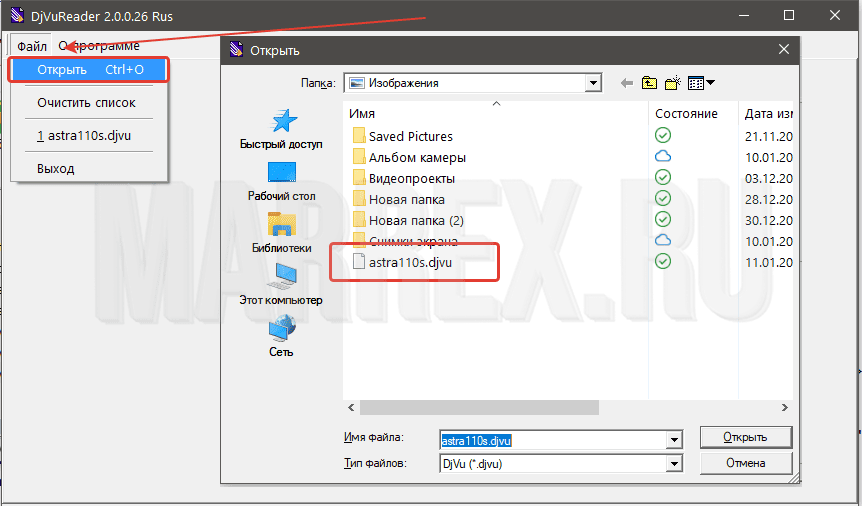862x506 pixels.
Task: Click the Отмена button
Action: pos(745,463)
